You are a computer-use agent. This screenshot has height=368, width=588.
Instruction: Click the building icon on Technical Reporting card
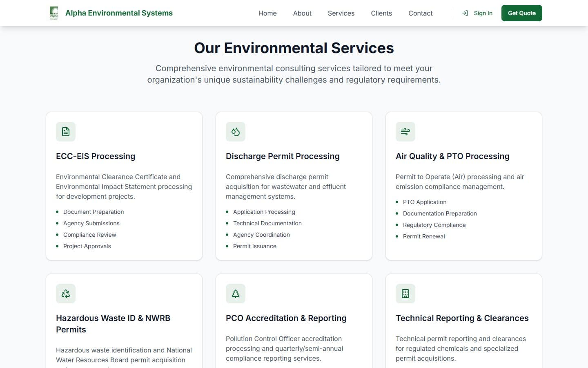(405, 294)
